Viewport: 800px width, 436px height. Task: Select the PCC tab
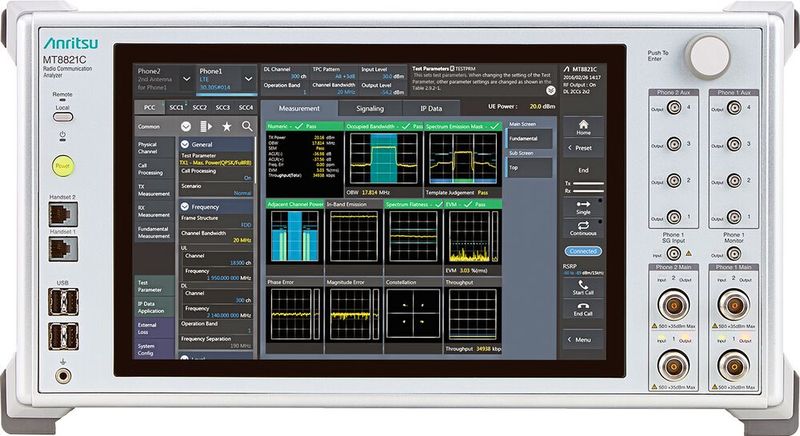coord(149,108)
